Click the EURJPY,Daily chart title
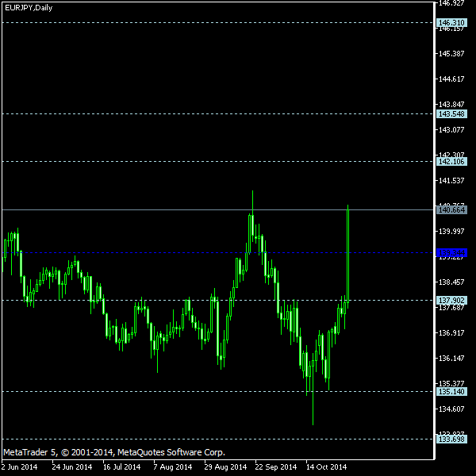This screenshot has height=476, width=476. coord(29,8)
